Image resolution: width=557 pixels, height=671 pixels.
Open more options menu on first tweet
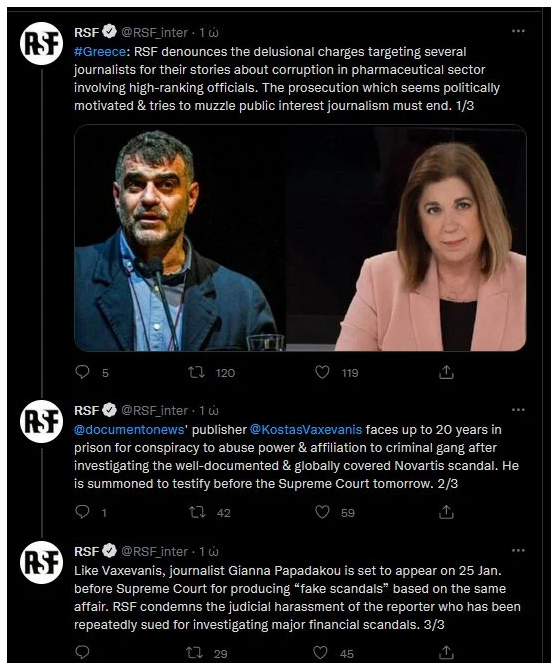[518, 31]
